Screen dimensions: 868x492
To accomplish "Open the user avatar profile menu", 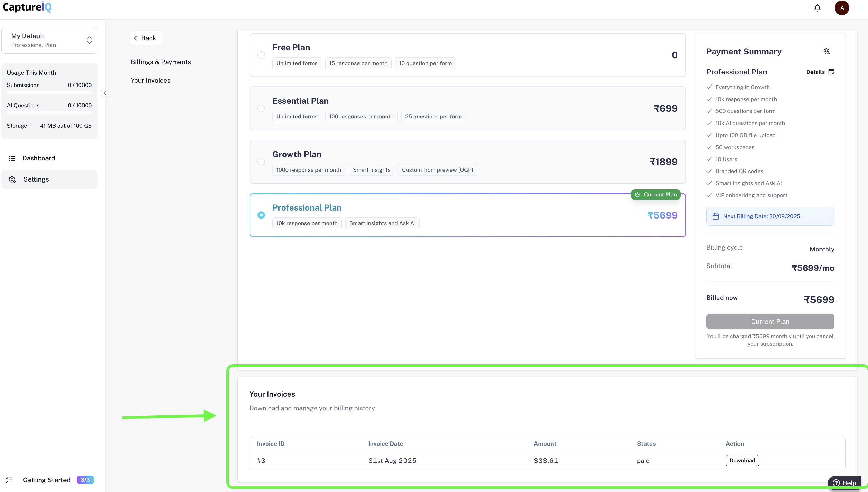I will pos(842,8).
